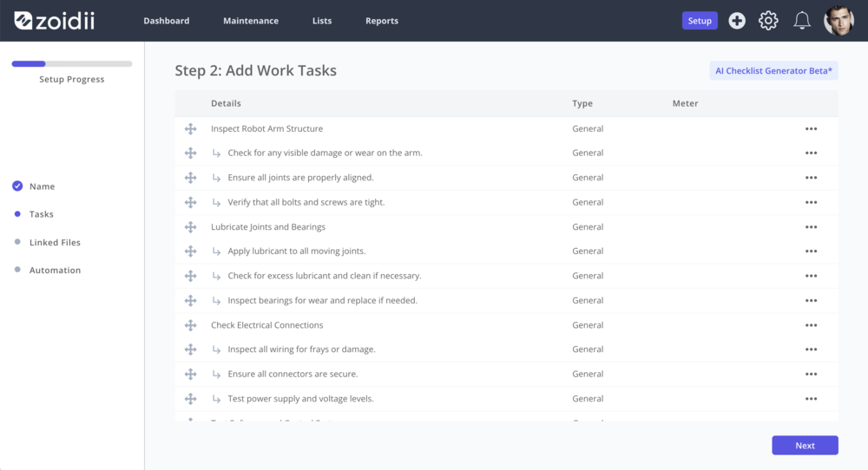Click move handle for Test power supply row
This screenshot has height=470, width=868.
click(190, 399)
